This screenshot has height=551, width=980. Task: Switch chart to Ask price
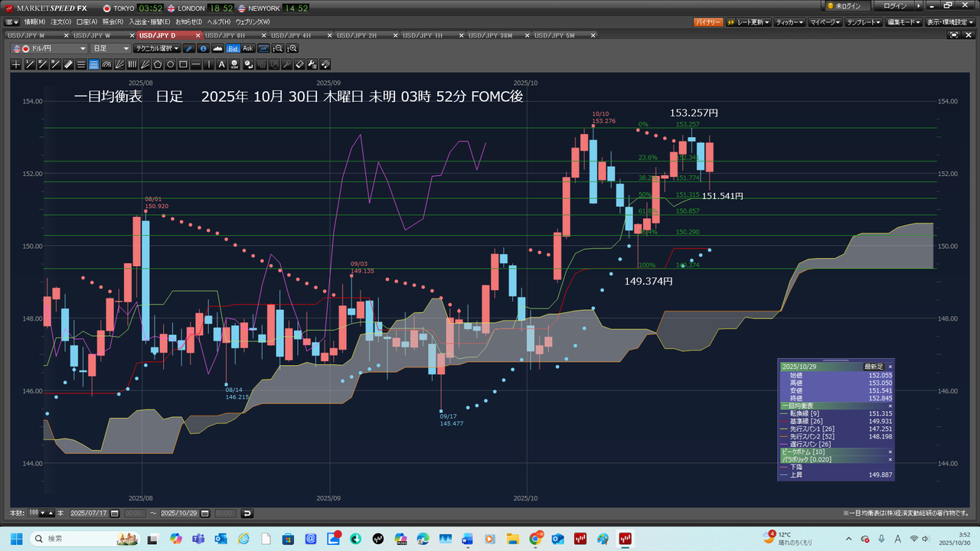tap(247, 48)
